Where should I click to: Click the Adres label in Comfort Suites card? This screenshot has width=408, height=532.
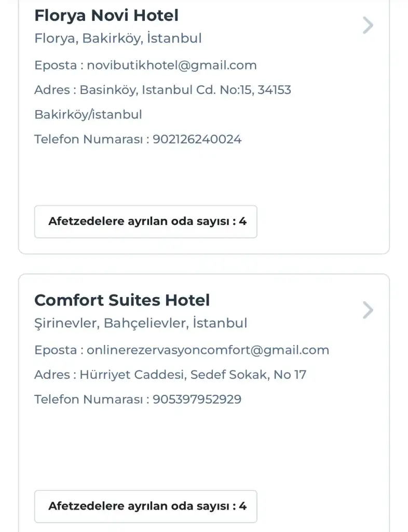(52, 375)
